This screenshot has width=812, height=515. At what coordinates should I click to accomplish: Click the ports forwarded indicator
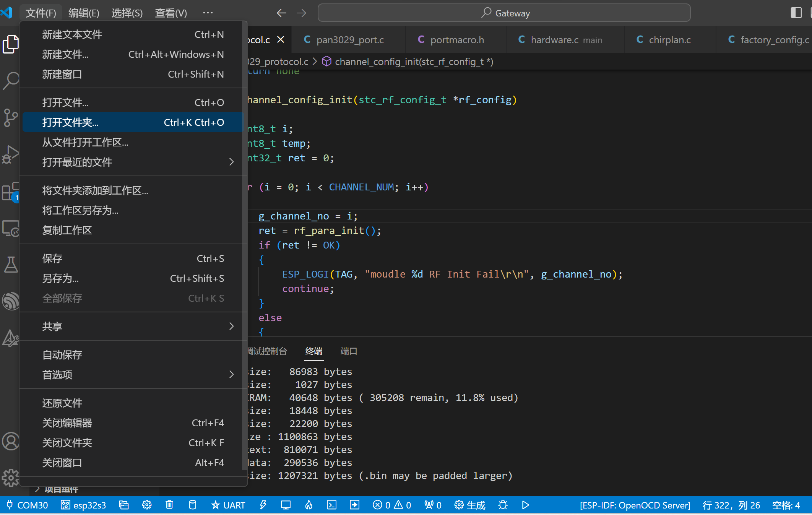pyautogui.click(x=433, y=505)
